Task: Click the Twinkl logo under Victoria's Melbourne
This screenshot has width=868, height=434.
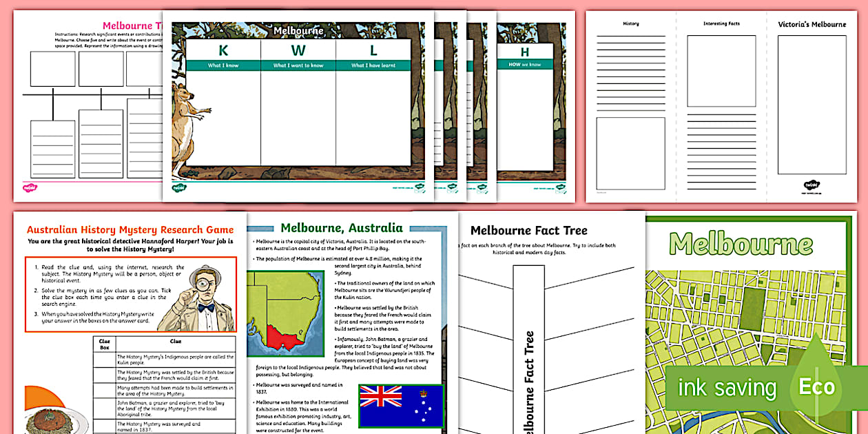Action: pos(811,185)
